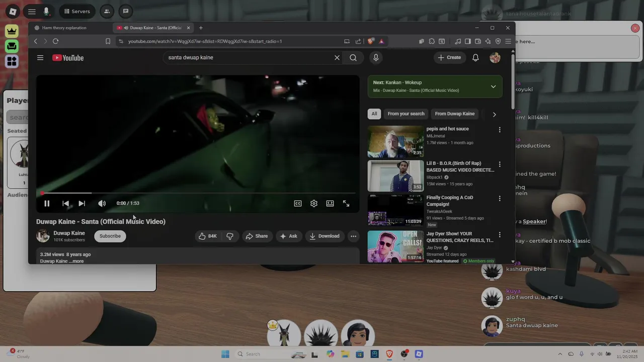Image resolution: width=644 pixels, height=362 pixels.
Task: Select the From your search chip
Action: (406, 114)
